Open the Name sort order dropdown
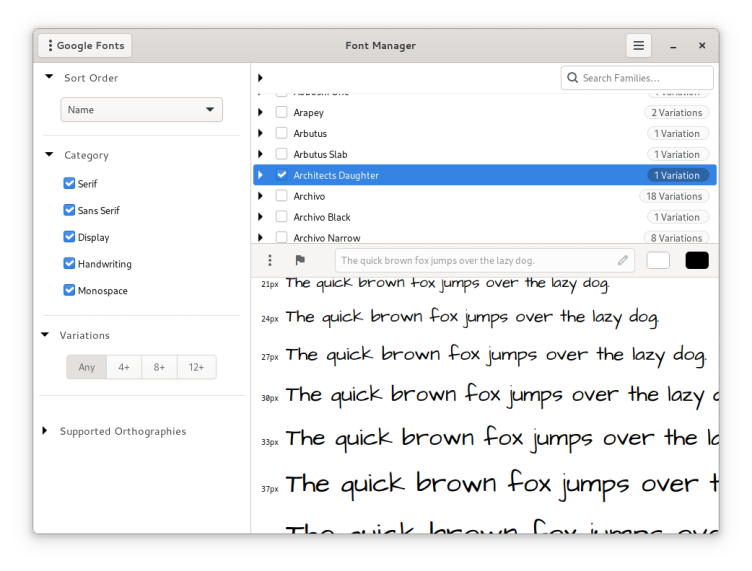 (141, 110)
